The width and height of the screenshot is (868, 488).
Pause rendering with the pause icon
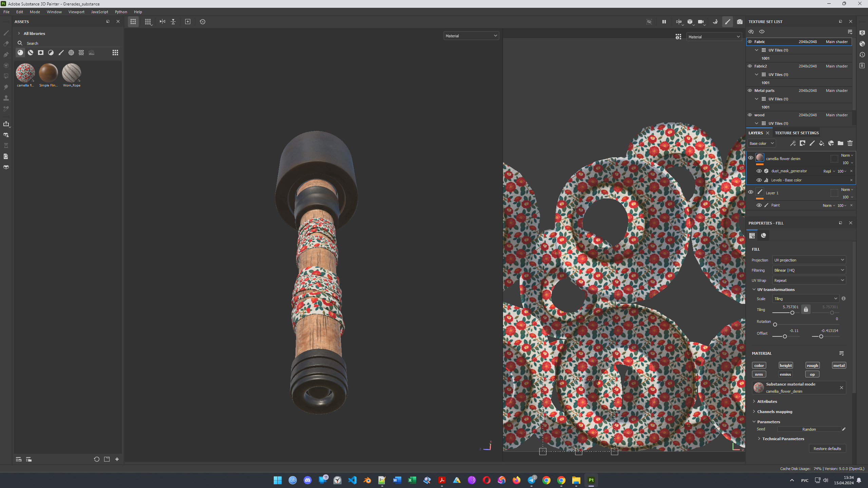(664, 22)
